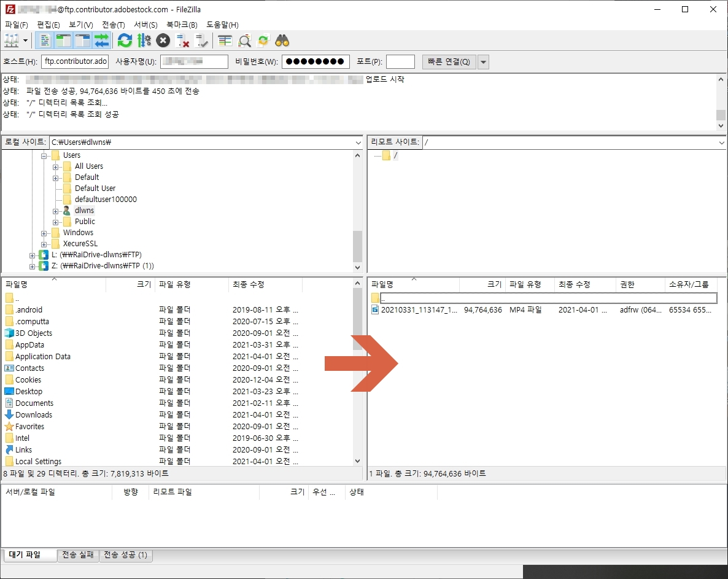Click the password input field

(316, 62)
